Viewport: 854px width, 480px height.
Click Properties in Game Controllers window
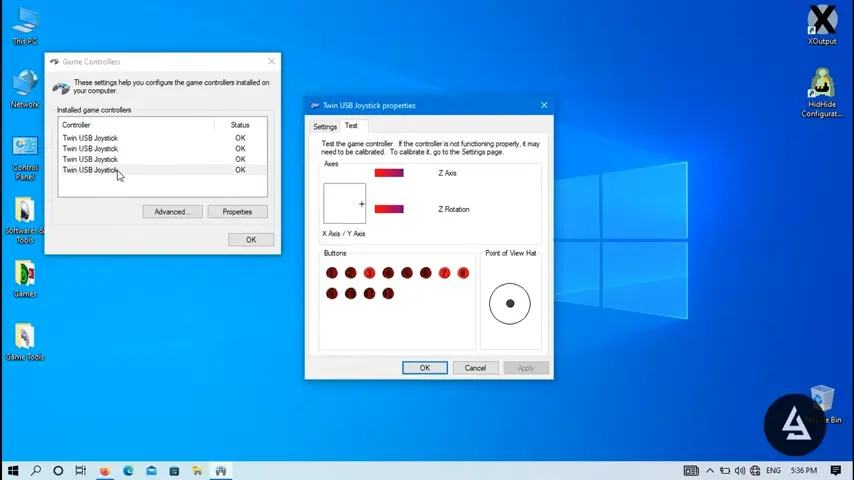click(x=237, y=211)
